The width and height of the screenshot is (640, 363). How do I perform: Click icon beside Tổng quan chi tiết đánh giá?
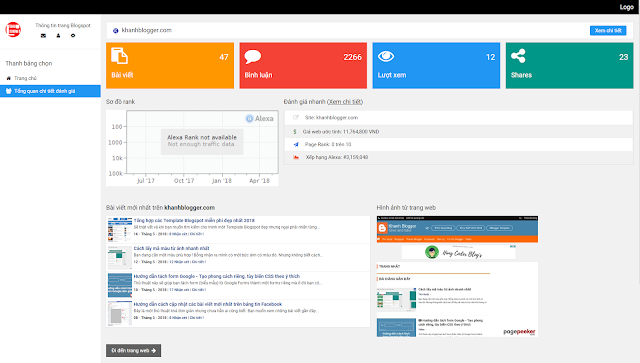click(9, 91)
